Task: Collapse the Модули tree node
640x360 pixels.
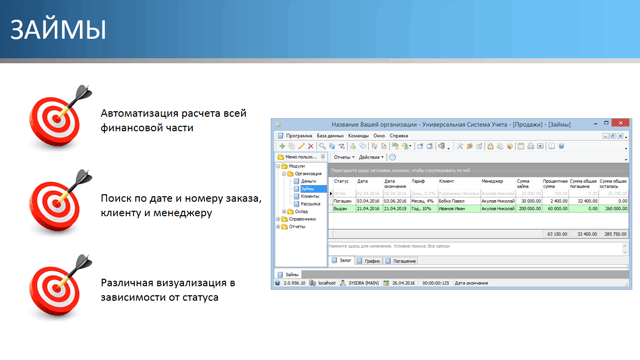Action: (x=278, y=166)
